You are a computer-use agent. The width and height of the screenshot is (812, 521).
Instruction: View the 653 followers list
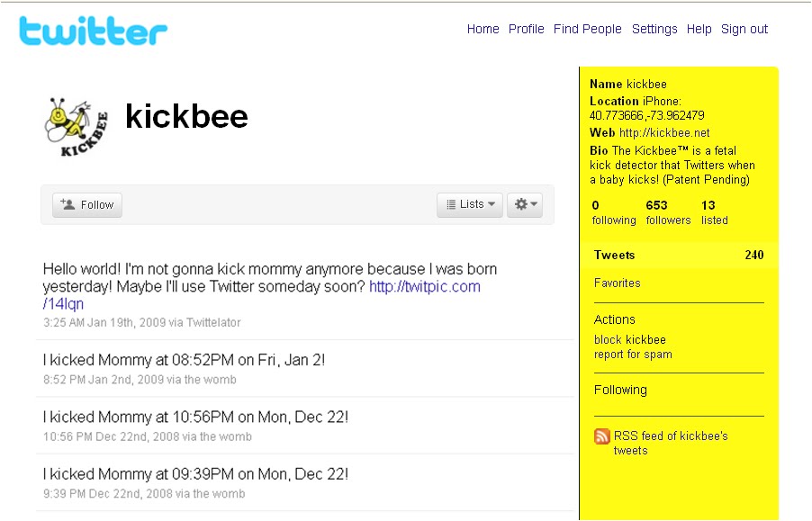tap(668, 212)
